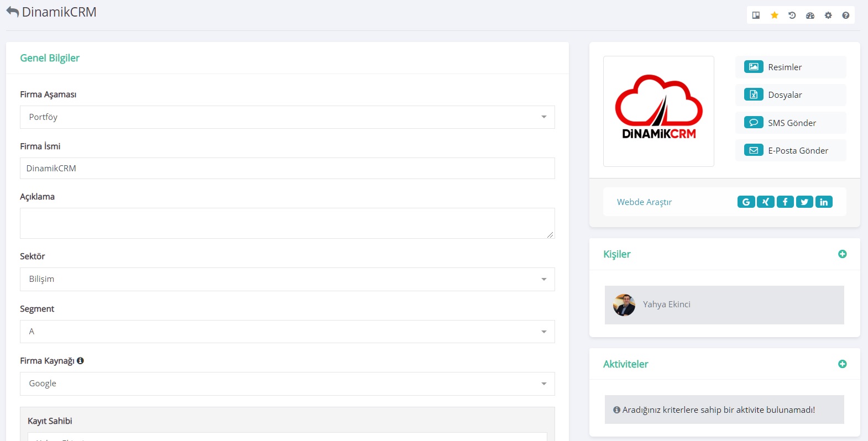Open Firma Aşaması dropdown showing Portföy
Image resolution: width=868 pixels, height=441 pixels.
[x=287, y=117]
